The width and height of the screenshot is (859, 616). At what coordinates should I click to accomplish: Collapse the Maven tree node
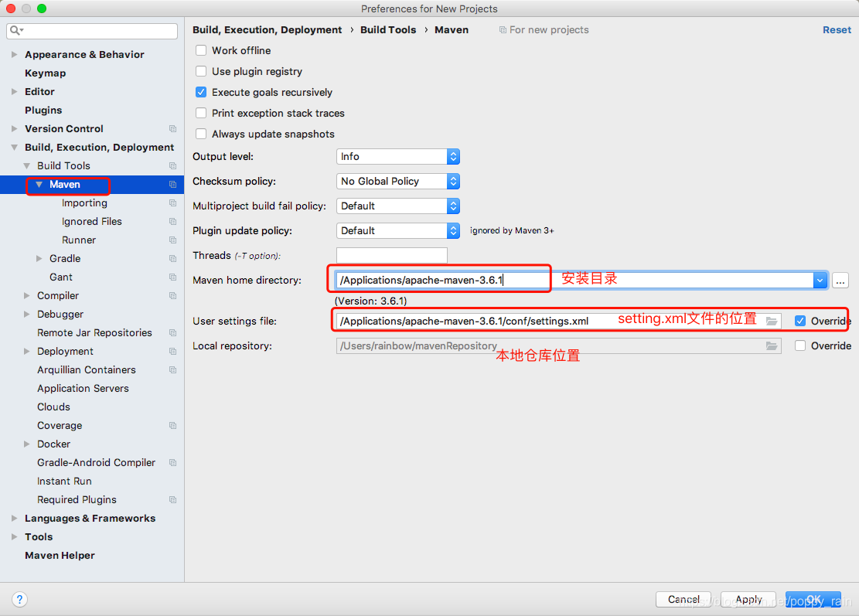(x=39, y=185)
